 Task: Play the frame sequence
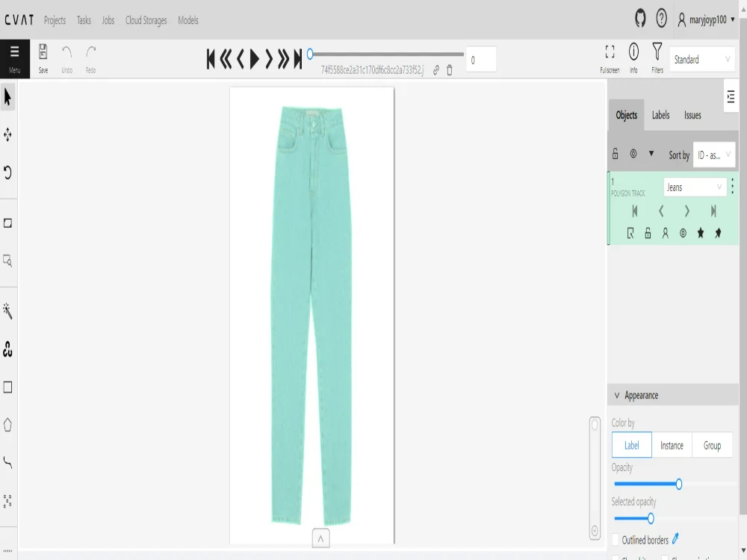pos(255,60)
